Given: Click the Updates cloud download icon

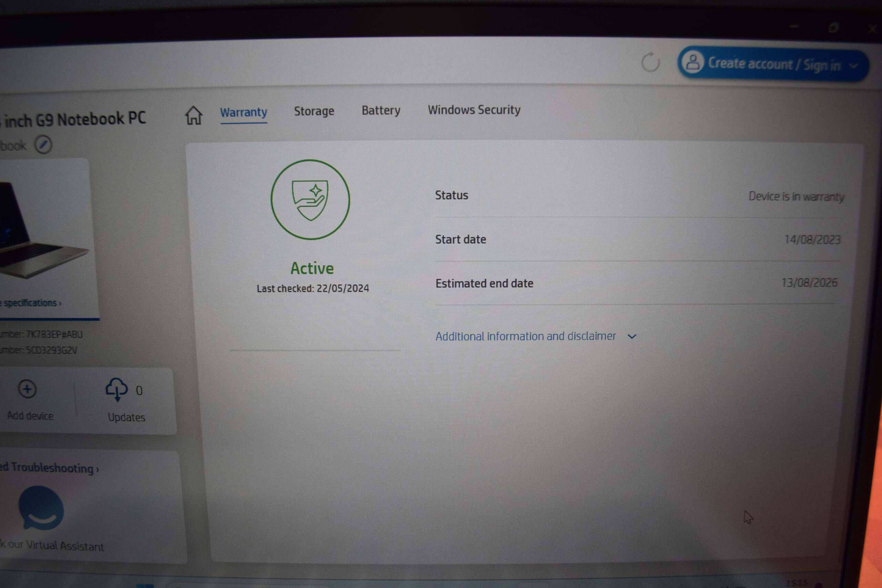Looking at the screenshot, I should pos(117,389).
